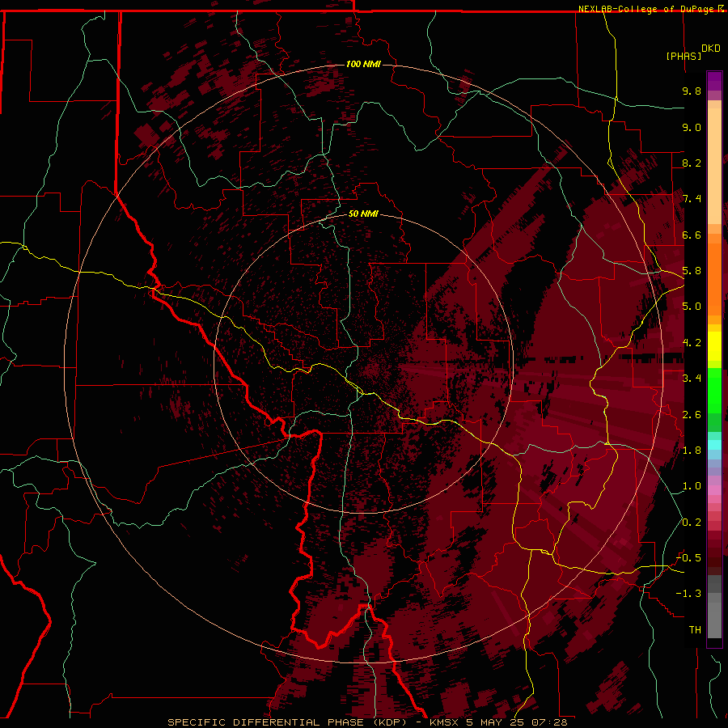Click the 8.2 scale value

coord(692,163)
